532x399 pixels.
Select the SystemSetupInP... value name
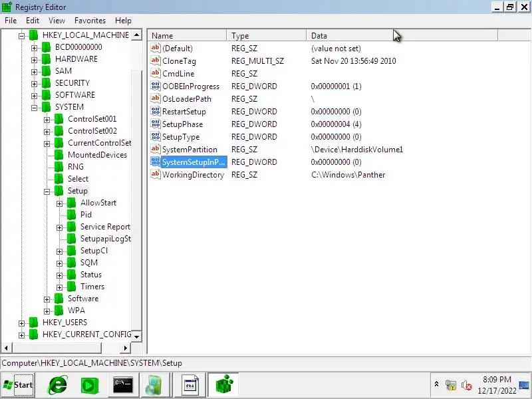tap(194, 162)
